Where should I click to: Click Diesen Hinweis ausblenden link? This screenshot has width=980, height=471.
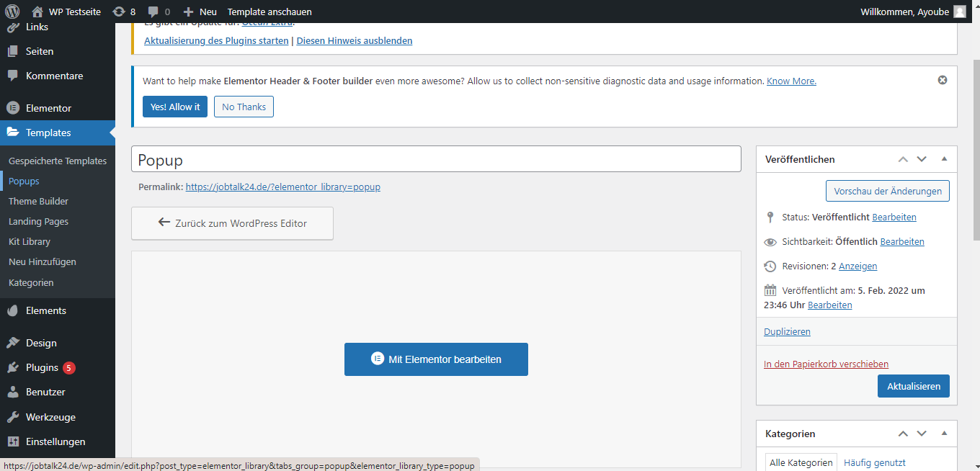pyautogui.click(x=355, y=40)
